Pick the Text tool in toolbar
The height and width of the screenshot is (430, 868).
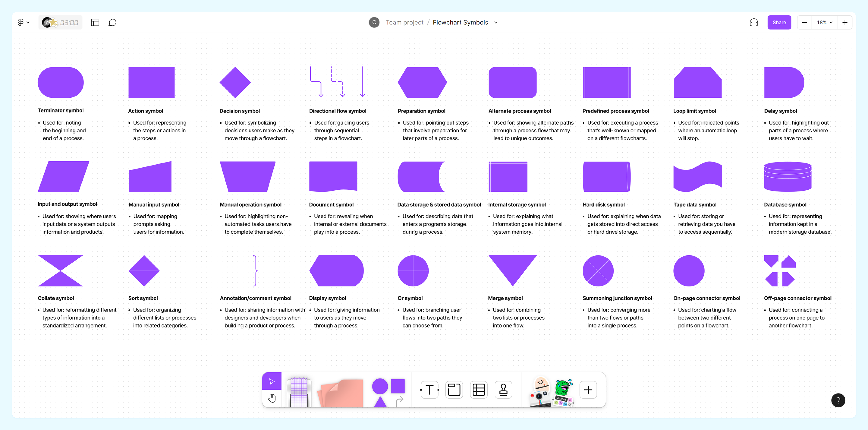429,390
